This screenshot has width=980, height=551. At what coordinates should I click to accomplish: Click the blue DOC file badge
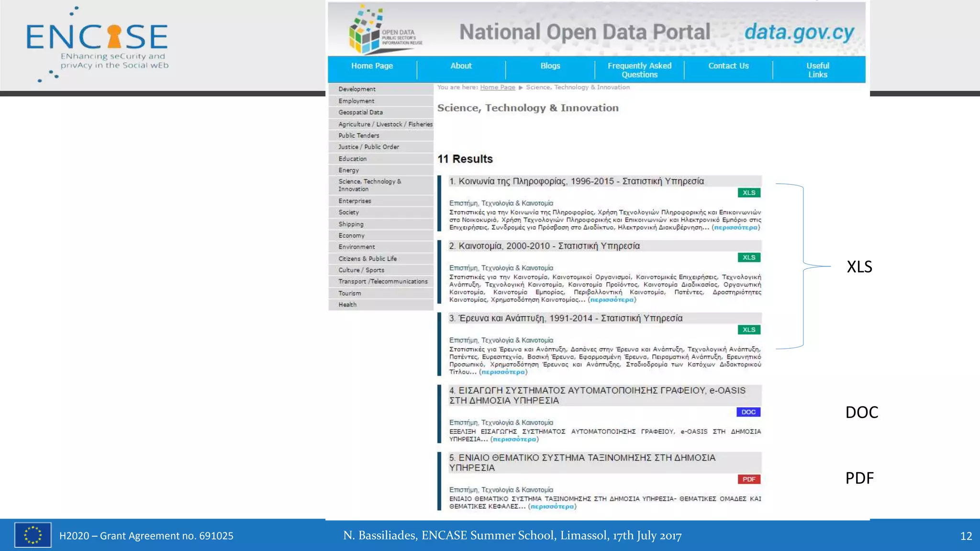point(748,412)
